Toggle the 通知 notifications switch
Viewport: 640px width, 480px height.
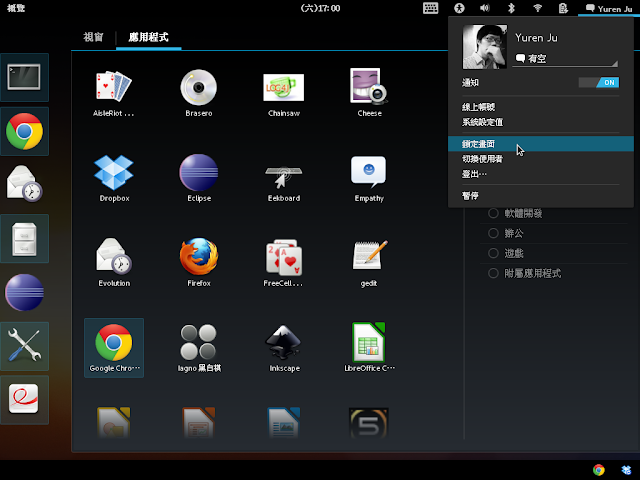tap(599, 82)
